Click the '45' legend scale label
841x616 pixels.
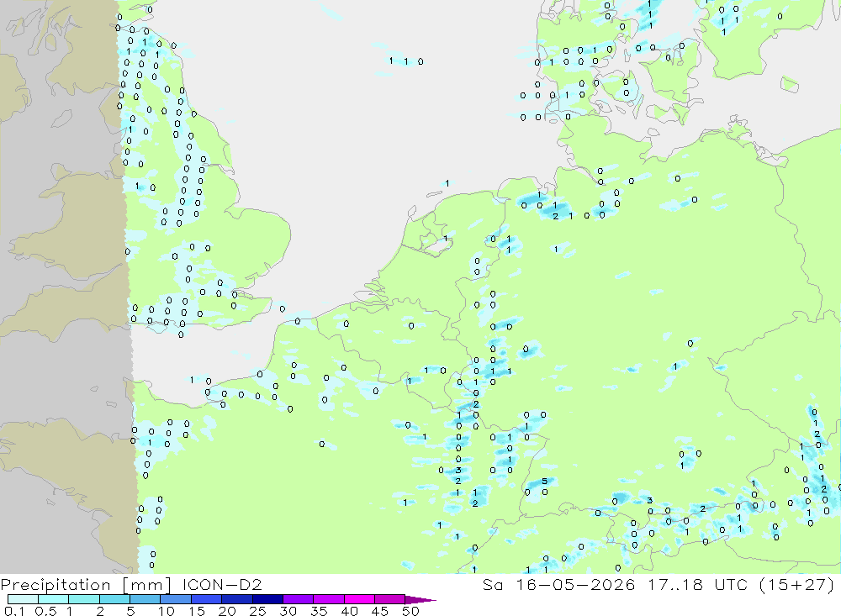380,611
